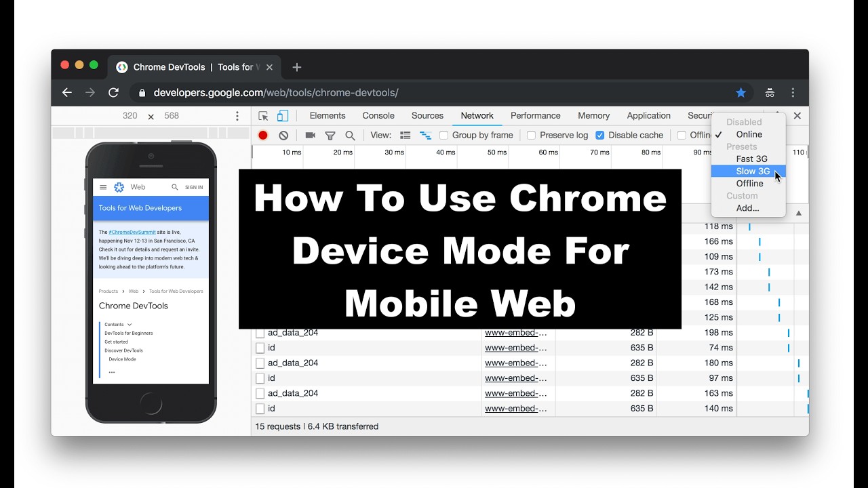Click the 163 ms time cell

click(719, 393)
